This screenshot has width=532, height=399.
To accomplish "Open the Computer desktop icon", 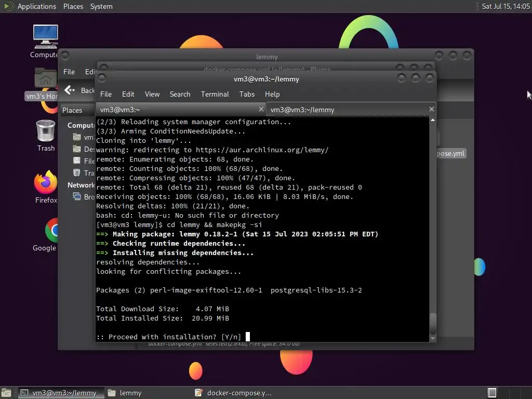I will pyautogui.click(x=45, y=37).
